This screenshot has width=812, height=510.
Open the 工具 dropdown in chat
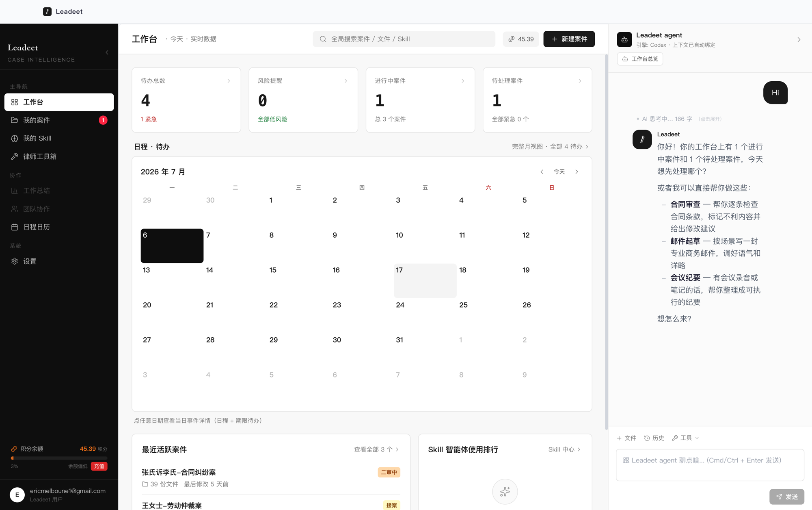coord(685,438)
